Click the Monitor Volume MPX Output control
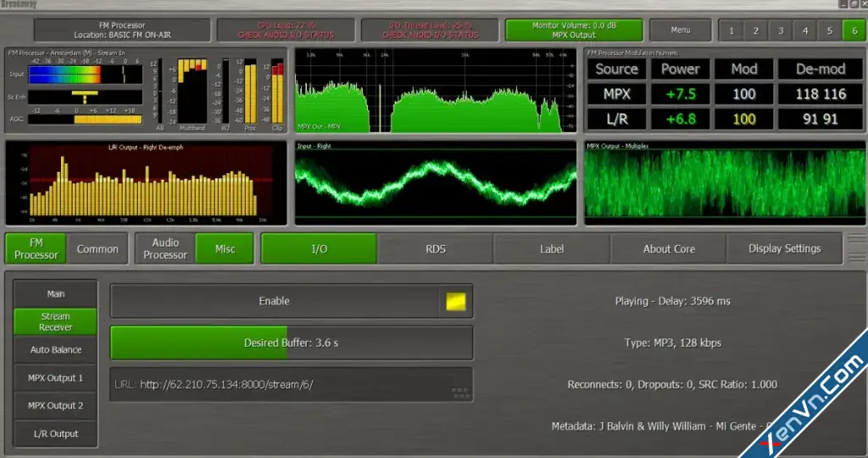The image size is (868, 458). pos(574,30)
